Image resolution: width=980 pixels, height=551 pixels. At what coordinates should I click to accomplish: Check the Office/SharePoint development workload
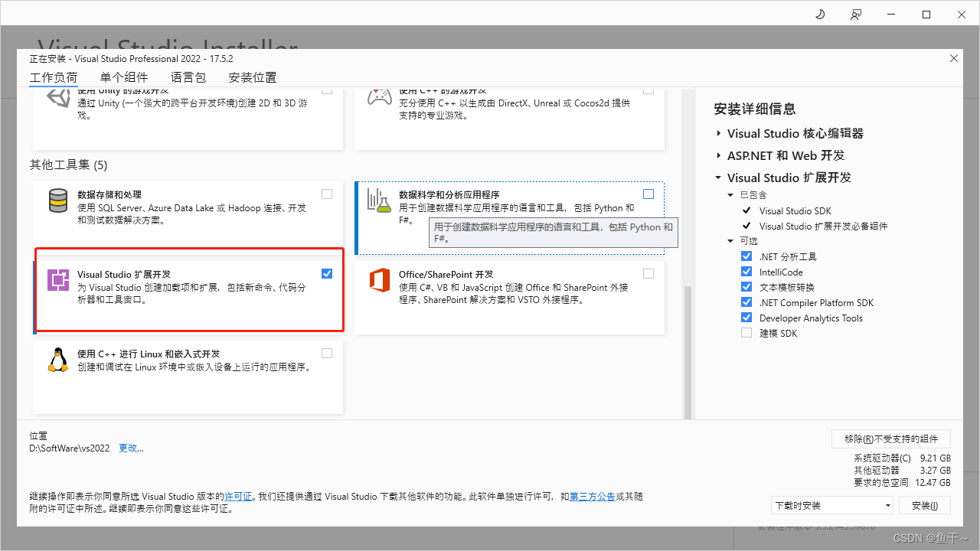tap(648, 274)
